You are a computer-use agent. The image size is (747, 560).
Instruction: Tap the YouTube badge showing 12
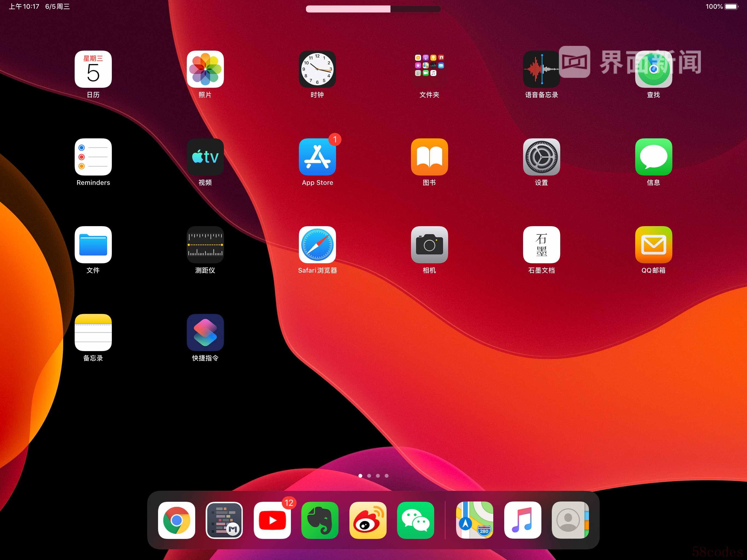coord(289,503)
